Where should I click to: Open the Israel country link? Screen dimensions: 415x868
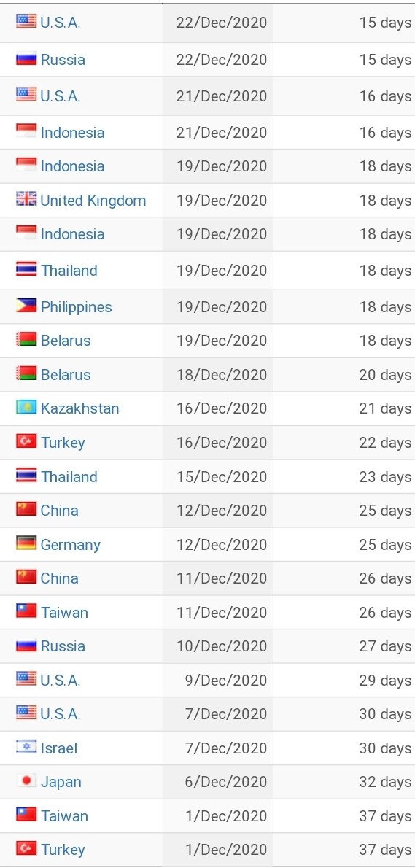point(59,748)
